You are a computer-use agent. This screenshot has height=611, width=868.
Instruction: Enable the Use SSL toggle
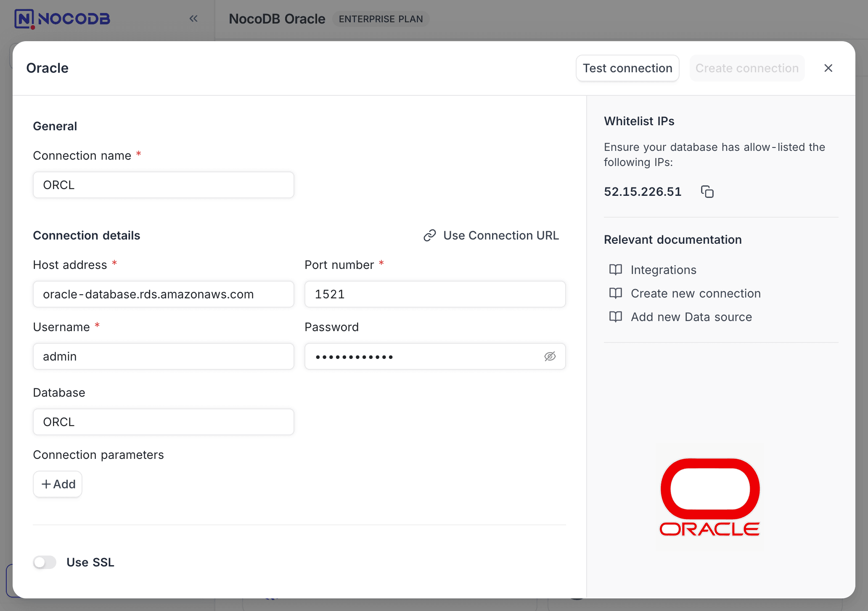tap(45, 562)
